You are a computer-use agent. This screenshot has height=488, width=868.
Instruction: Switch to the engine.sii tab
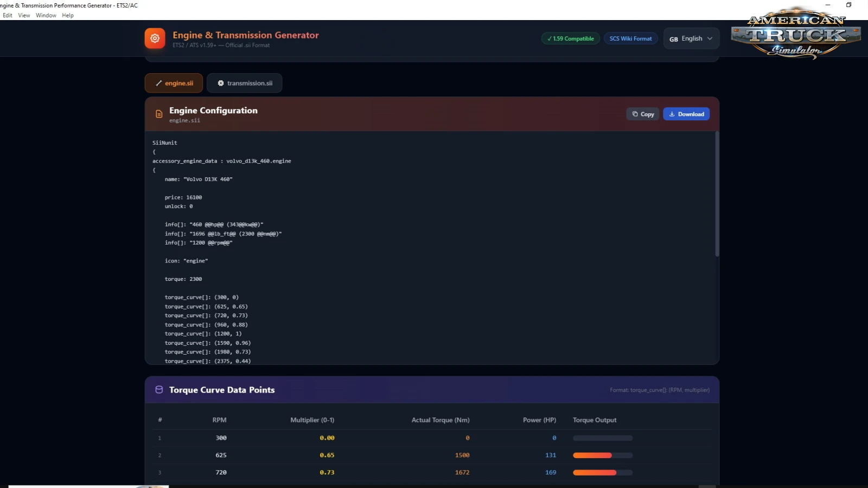[x=174, y=83]
